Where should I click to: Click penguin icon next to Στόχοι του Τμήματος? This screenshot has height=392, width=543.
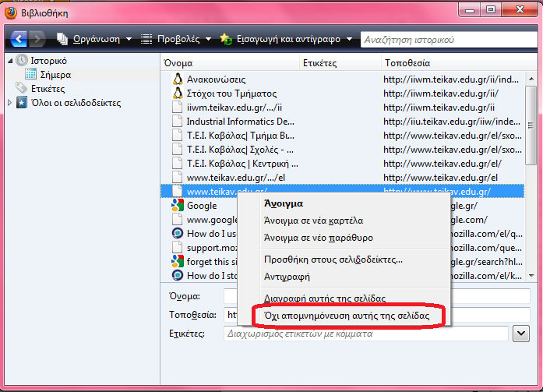pyautogui.click(x=178, y=94)
